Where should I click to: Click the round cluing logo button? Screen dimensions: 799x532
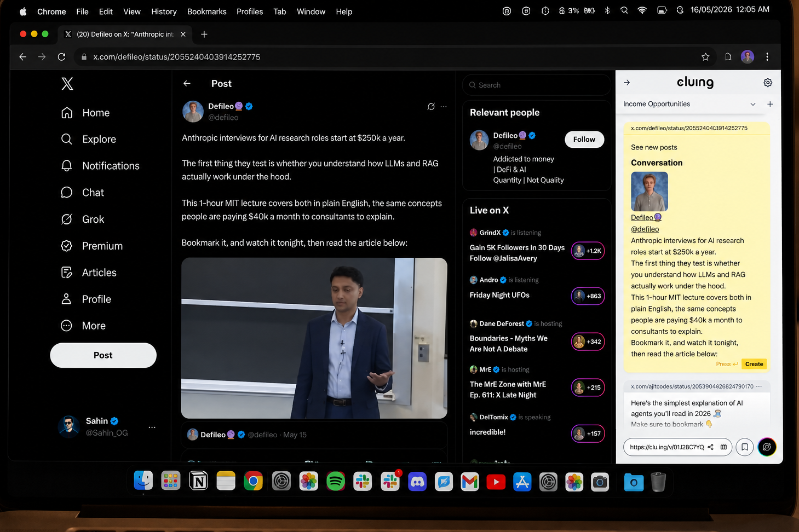[767, 447]
